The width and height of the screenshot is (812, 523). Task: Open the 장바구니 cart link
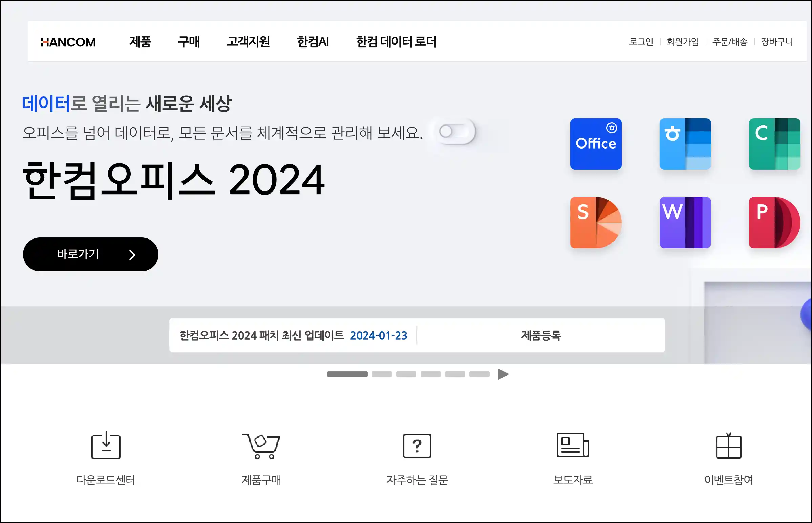click(x=777, y=41)
